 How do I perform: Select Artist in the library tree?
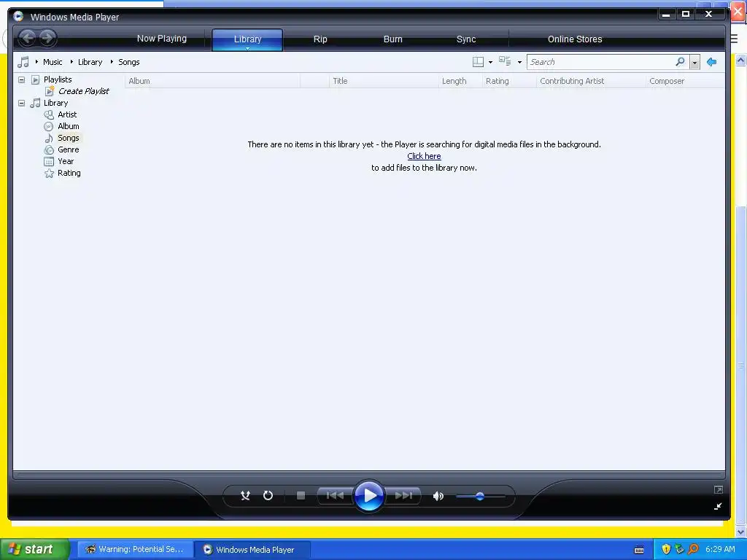(67, 114)
